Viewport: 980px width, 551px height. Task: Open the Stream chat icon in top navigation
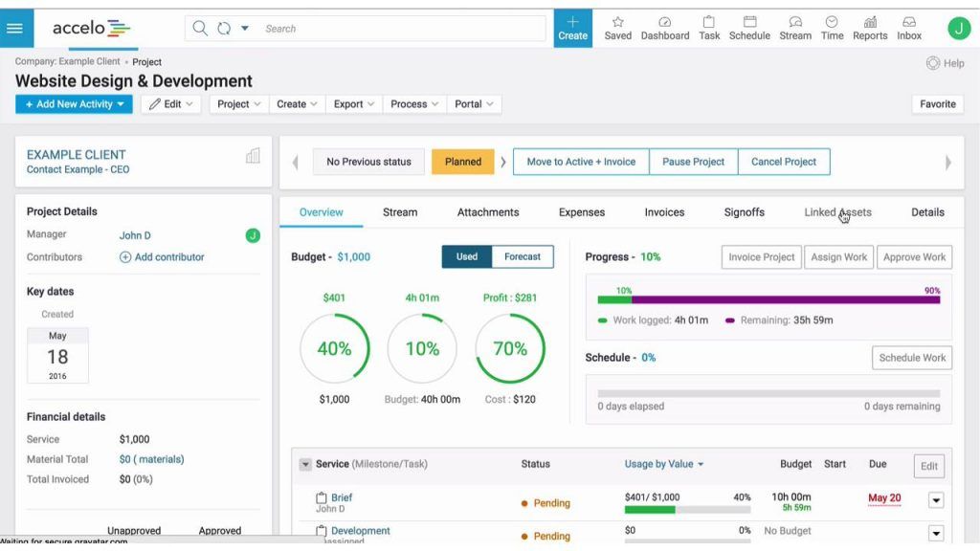794,28
